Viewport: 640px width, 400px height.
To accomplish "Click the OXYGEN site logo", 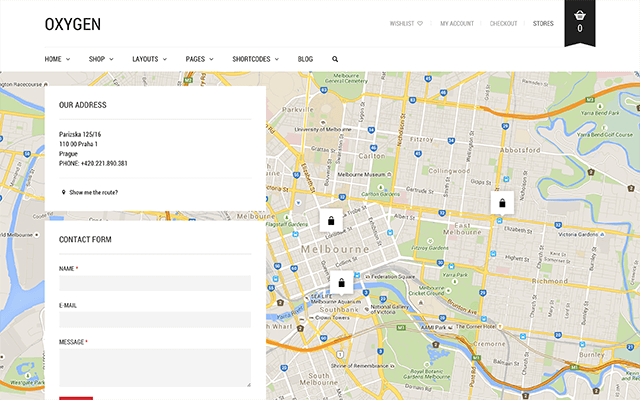I will tap(72, 24).
